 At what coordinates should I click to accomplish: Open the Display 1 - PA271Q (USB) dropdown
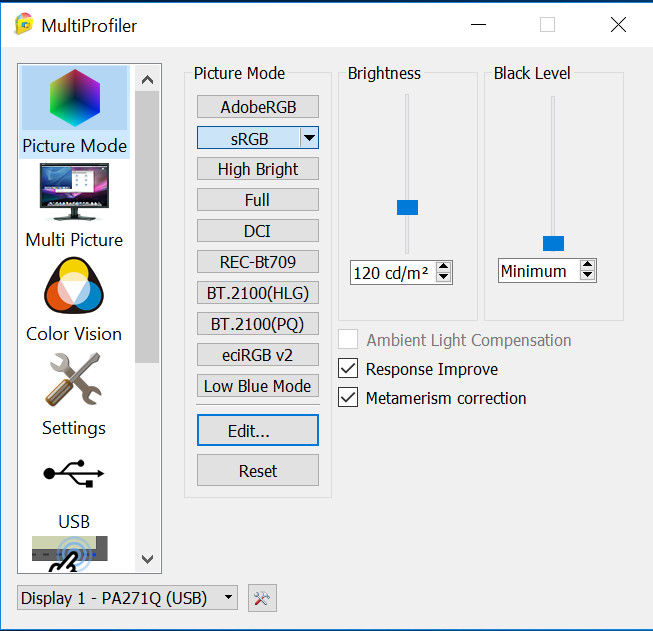pos(127,598)
